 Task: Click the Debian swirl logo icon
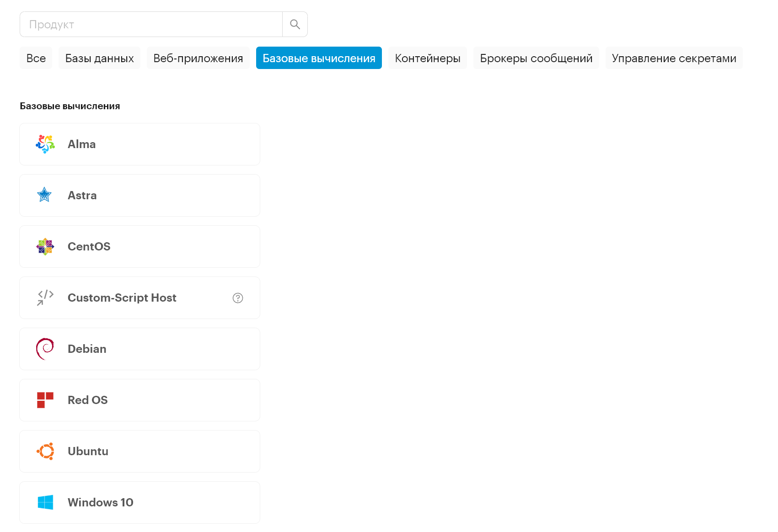coord(45,349)
